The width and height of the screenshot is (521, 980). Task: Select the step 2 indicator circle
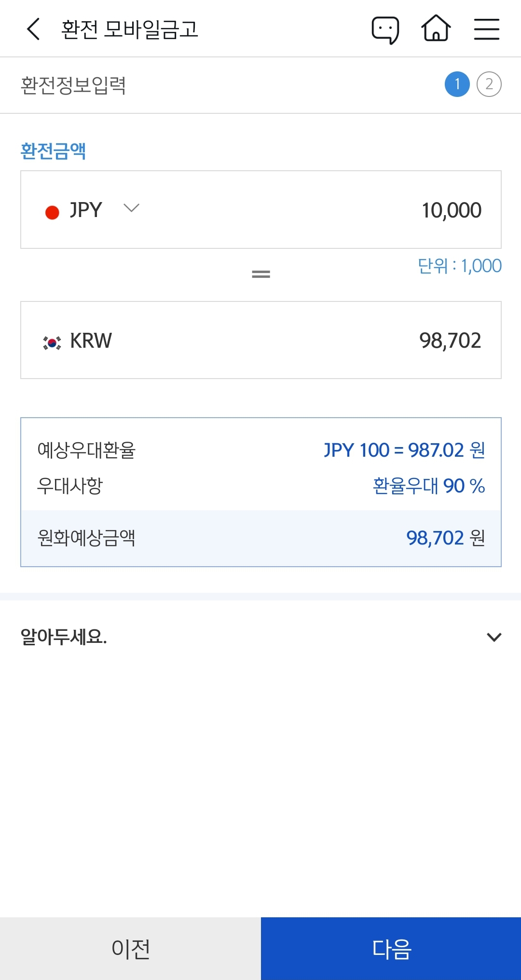[490, 85]
